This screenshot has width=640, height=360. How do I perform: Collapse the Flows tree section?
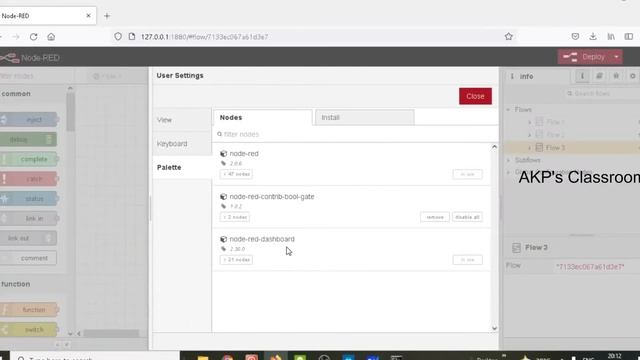(x=509, y=109)
